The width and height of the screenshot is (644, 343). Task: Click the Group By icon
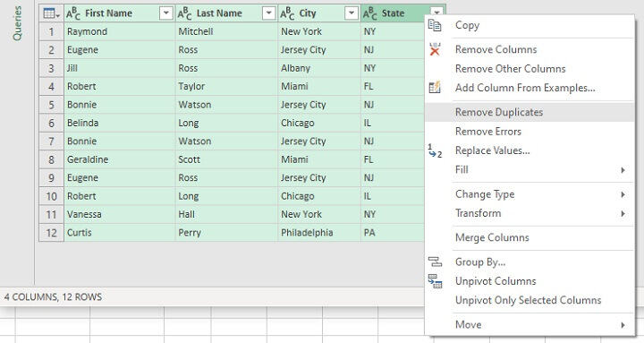point(435,262)
